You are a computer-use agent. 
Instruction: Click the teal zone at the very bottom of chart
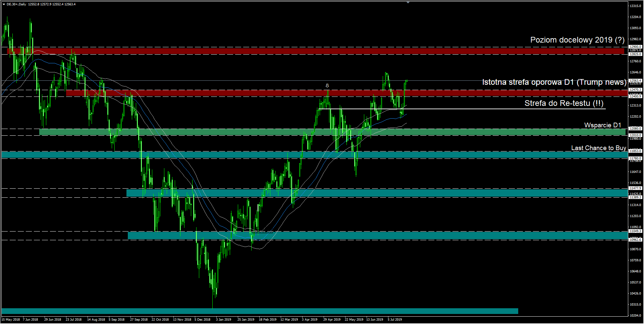point(260,311)
